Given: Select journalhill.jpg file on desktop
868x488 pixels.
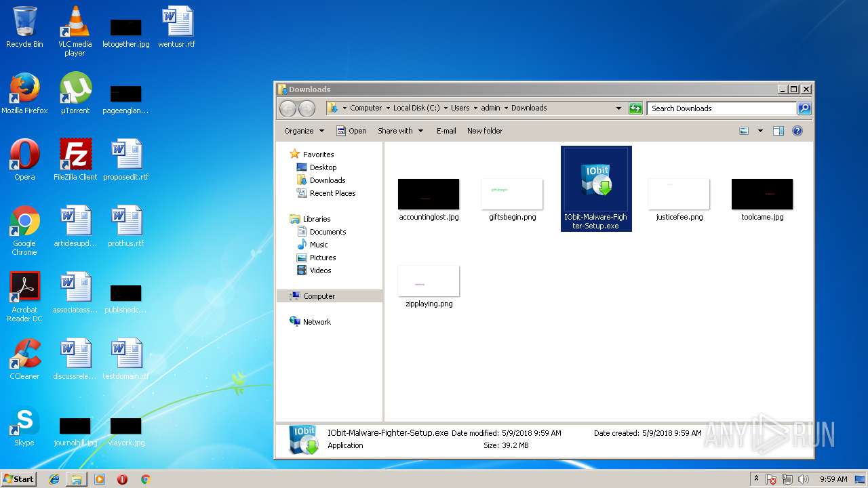Looking at the screenshot, I should pos(75,430).
